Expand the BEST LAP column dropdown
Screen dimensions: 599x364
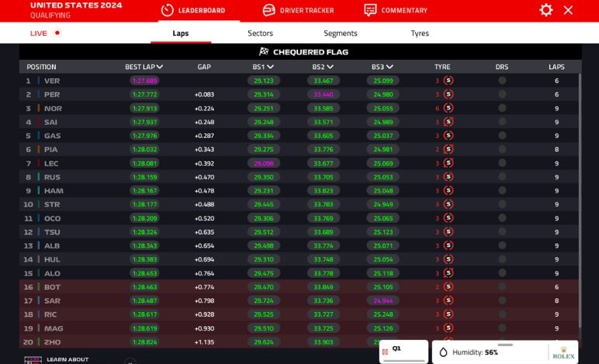(160, 68)
